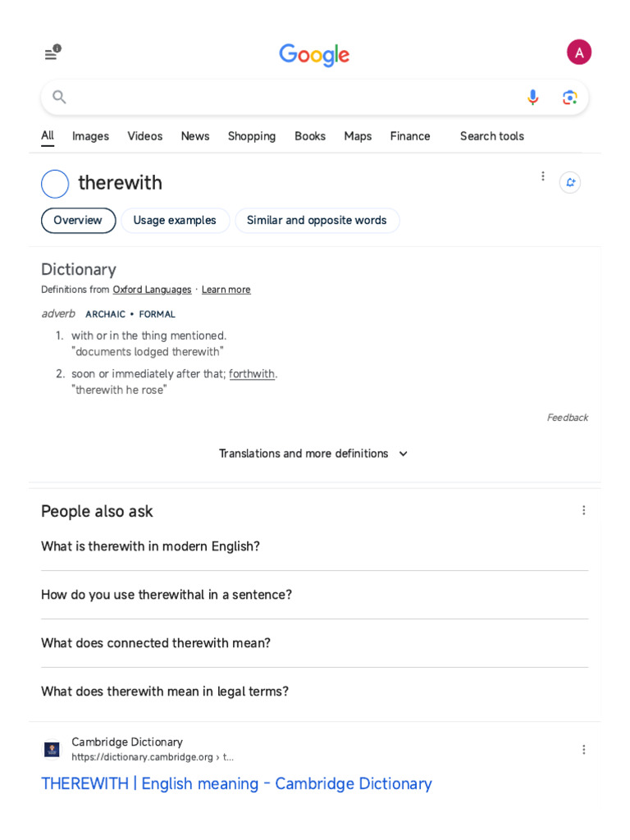630x840 pixels.
Task: Switch to the Images tab
Action: pos(90,136)
